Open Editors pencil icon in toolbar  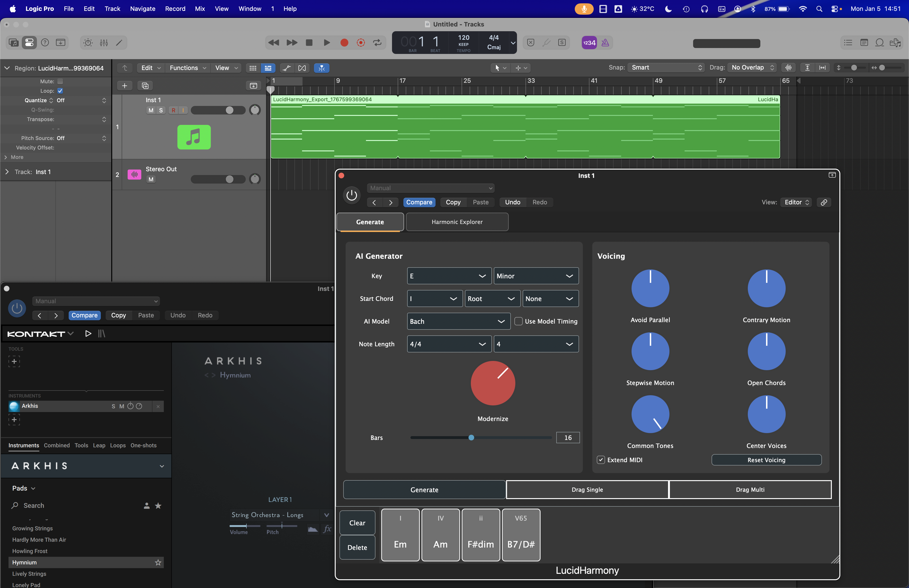pyautogui.click(x=119, y=43)
